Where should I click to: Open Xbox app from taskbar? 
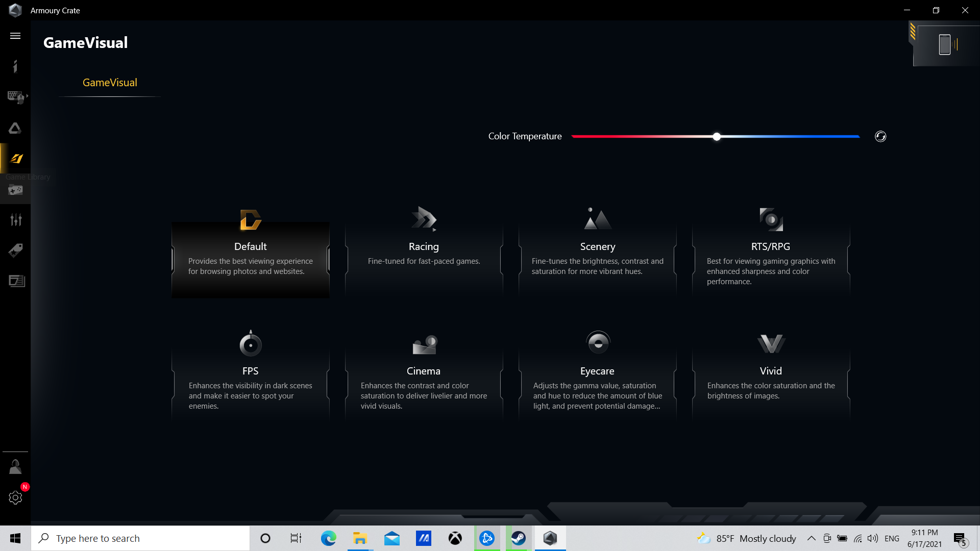click(x=455, y=538)
